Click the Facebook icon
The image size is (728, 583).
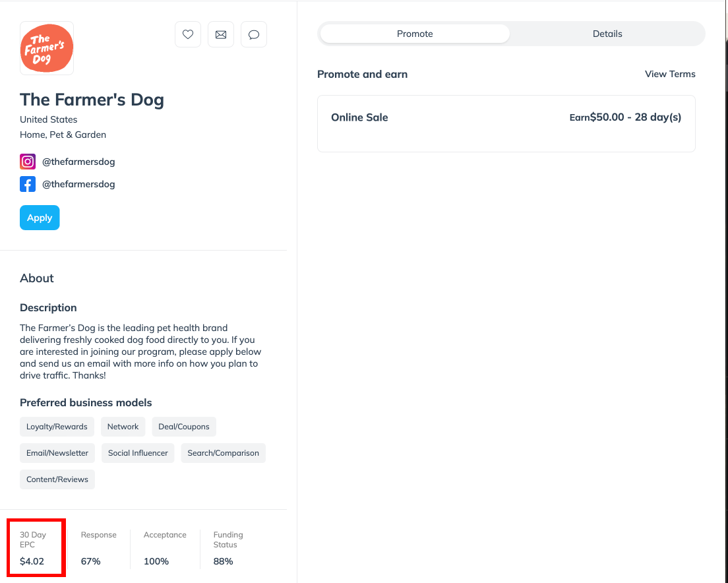coord(28,184)
